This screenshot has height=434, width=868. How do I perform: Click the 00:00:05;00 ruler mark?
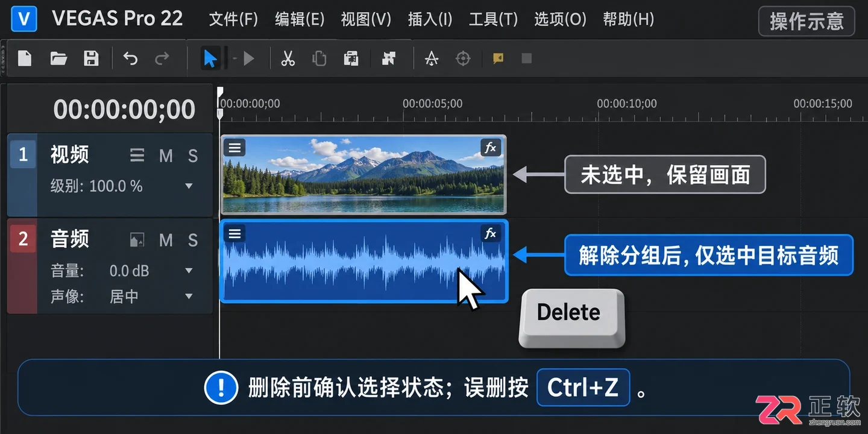coord(432,104)
